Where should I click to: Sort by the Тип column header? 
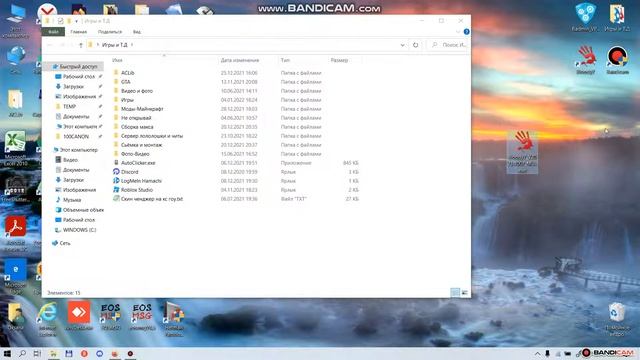pyautogui.click(x=285, y=60)
